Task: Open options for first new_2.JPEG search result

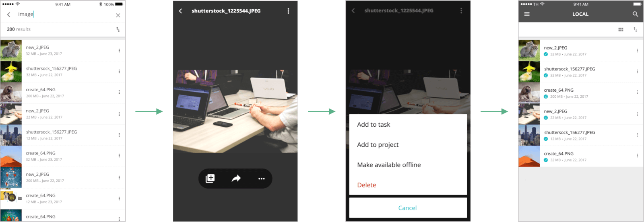Action: click(x=119, y=51)
